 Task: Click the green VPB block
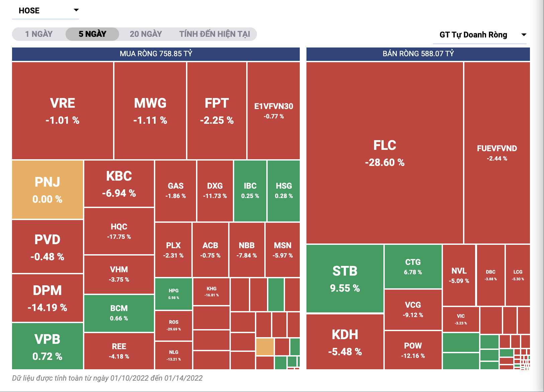point(48,346)
